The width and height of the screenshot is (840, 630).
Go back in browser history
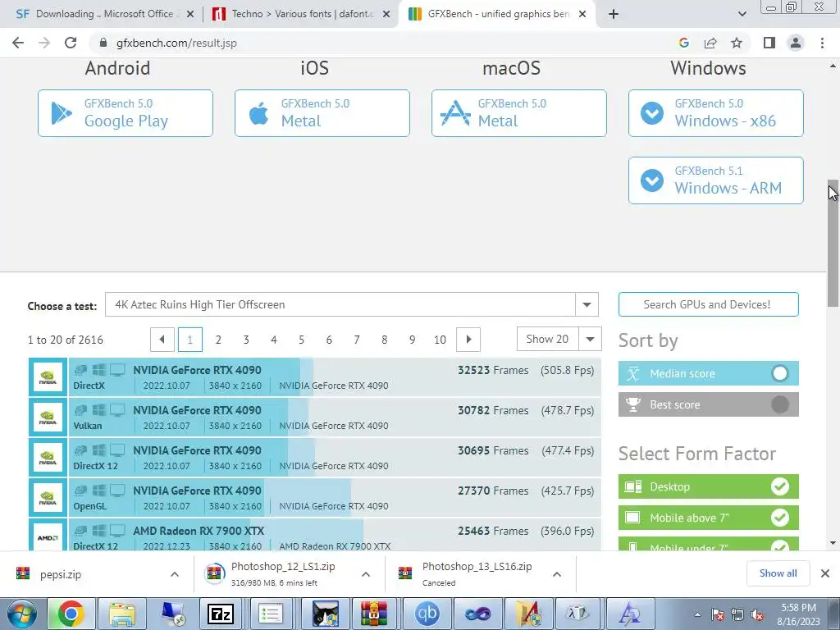tap(18, 43)
